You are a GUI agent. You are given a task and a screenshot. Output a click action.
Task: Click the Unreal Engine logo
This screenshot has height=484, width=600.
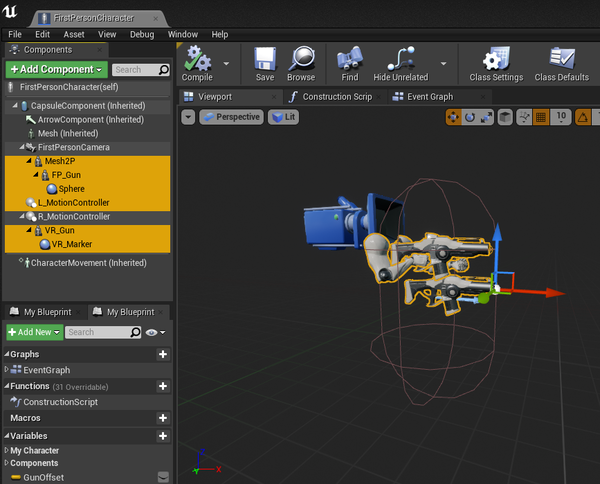click(x=10, y=11)
